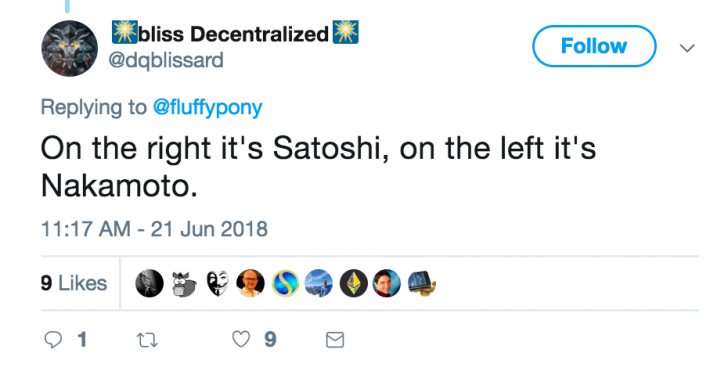Open the last liker's monitor avatar
The image size is (728, 378).
click(x=422, y=283)
